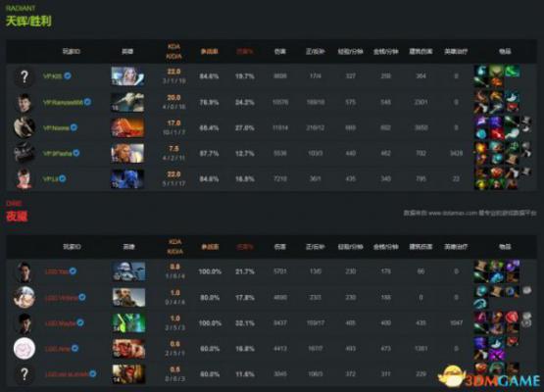The width and height of the screenshot is (544, 392).
Task: Open VP.Noone player profile link
Action: [x=56, y=127]
